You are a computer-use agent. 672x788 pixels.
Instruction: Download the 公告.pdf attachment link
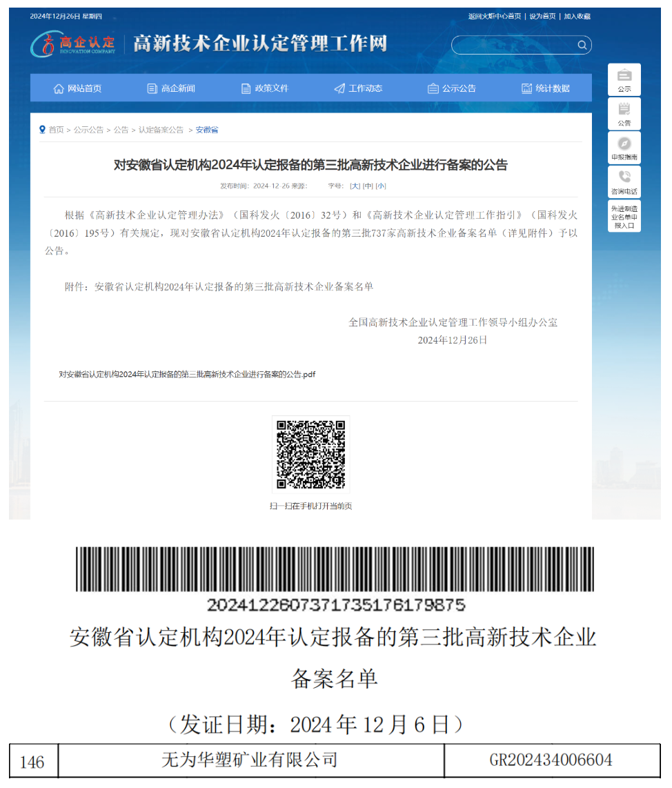187,374
